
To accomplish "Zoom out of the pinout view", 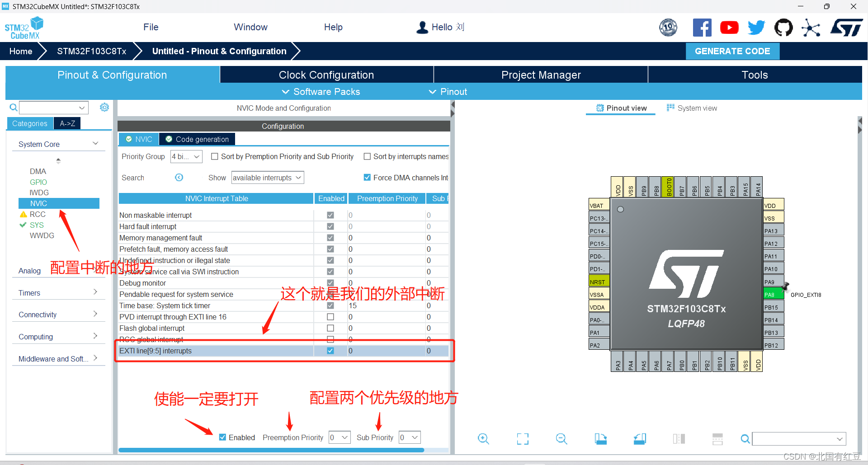I will coord(561,438).
